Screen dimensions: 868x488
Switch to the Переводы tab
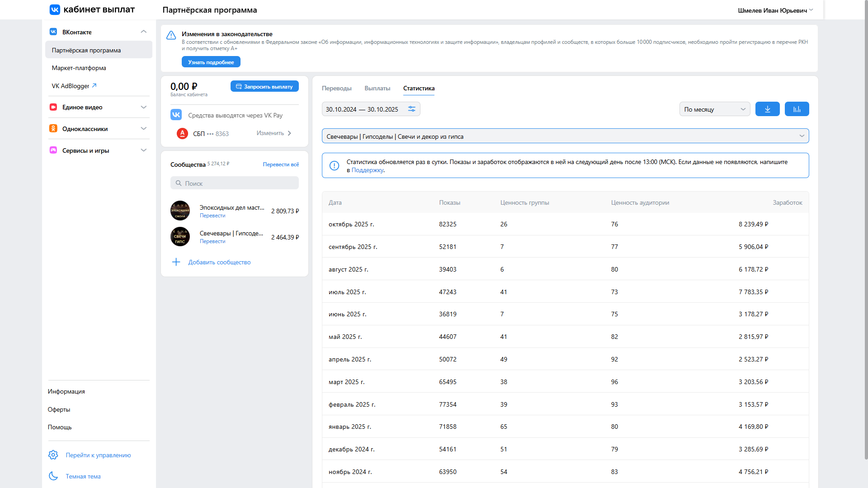[336, 88]
